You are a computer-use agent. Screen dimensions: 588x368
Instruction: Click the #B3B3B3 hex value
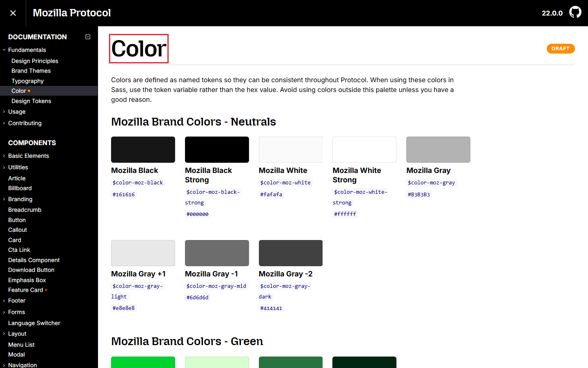(419, 194)
